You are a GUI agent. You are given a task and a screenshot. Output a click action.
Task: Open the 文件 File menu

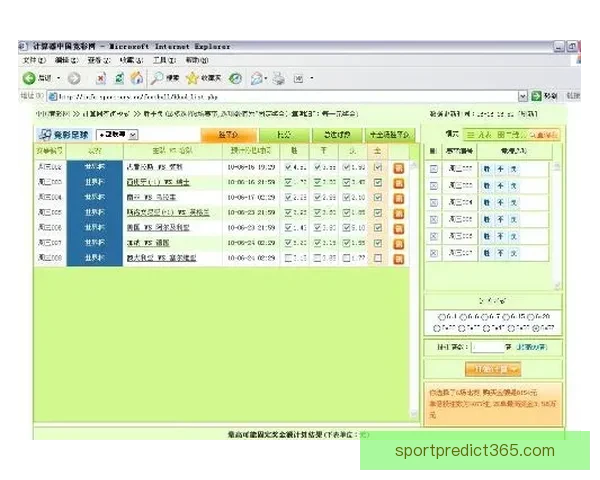(34, 60)
